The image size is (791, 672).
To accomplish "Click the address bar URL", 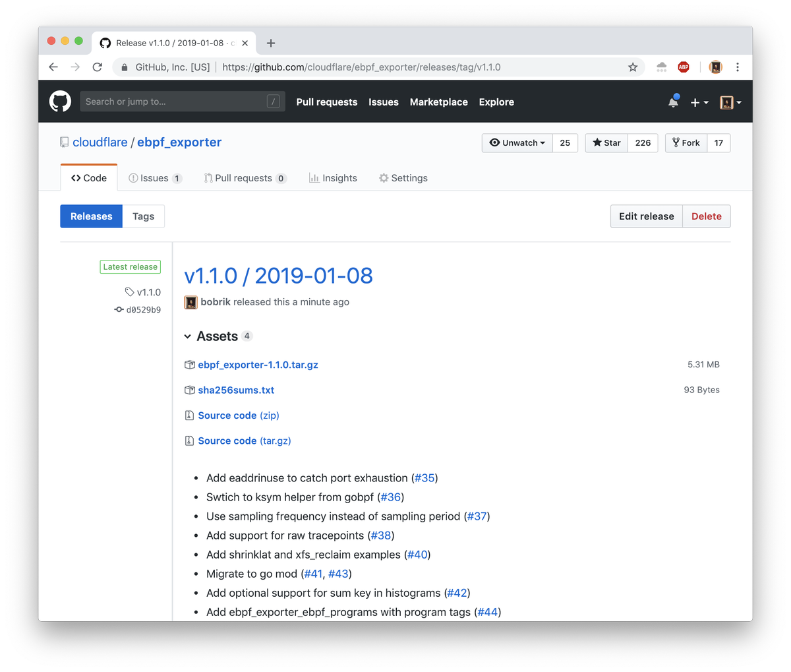I will [x=361, y=67].
